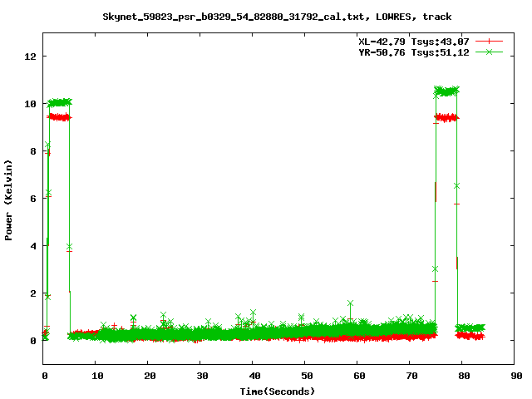Click the x-axis tick label 30
532x399 pixels.
point(202,376)
